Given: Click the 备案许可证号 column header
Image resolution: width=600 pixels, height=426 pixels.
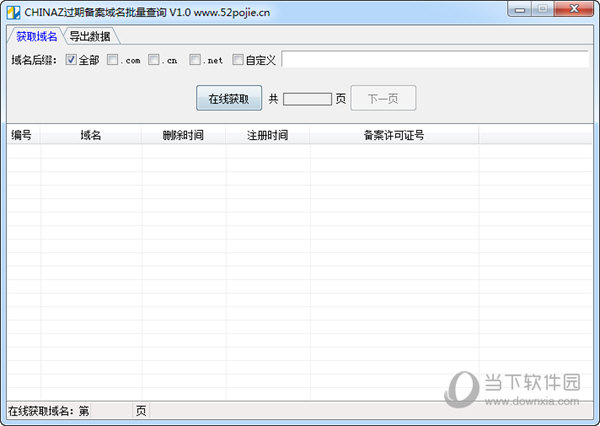Looking at the screenshot, I should [394, 135].
